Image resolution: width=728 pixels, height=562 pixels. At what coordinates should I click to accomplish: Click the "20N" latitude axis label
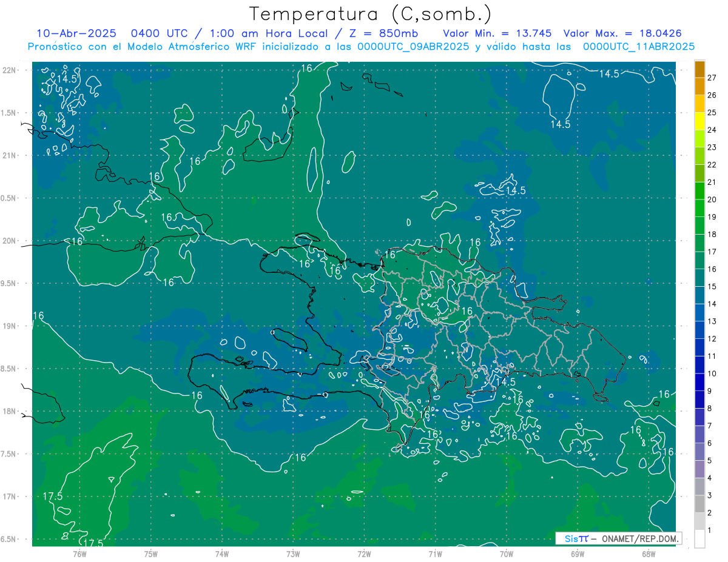tap(10, 241)
